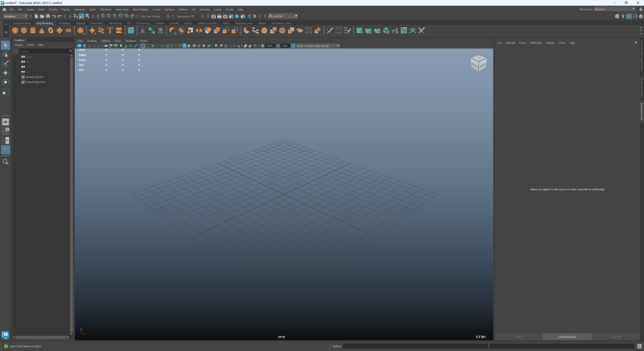Click the Python command line input
The width and height of the screenshot is (644, 351).
[415, 346]
